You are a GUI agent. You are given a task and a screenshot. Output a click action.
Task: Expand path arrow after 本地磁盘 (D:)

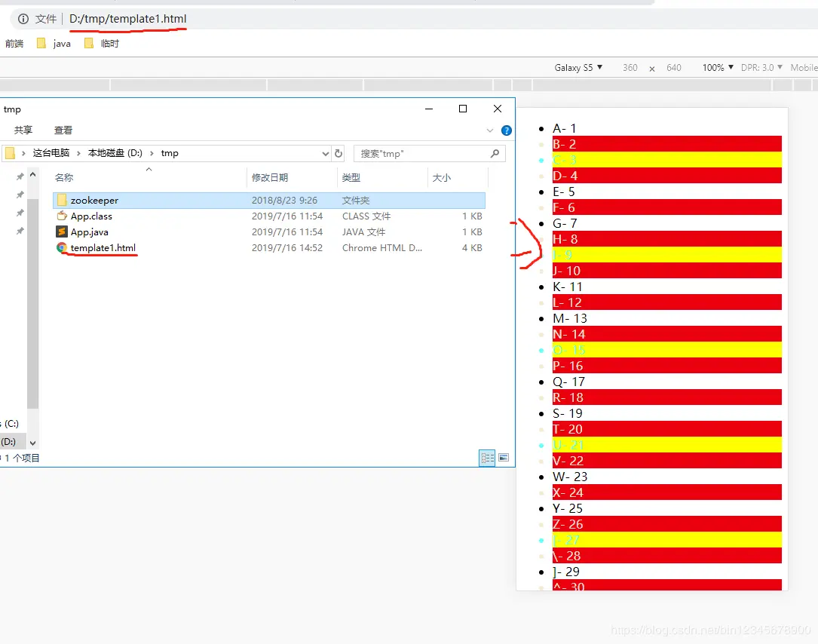coord(152,153)
